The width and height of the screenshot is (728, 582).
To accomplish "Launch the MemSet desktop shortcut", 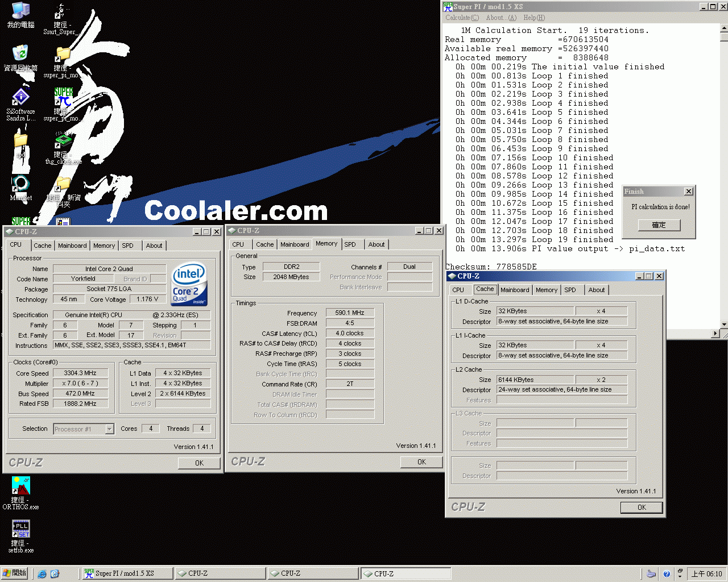I will click(20, 188).
